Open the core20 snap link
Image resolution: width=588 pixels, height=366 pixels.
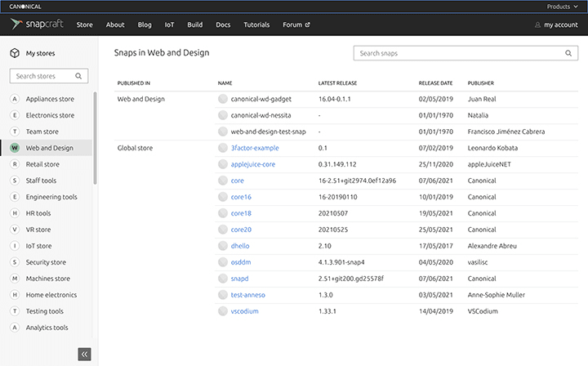click(241, 230)
